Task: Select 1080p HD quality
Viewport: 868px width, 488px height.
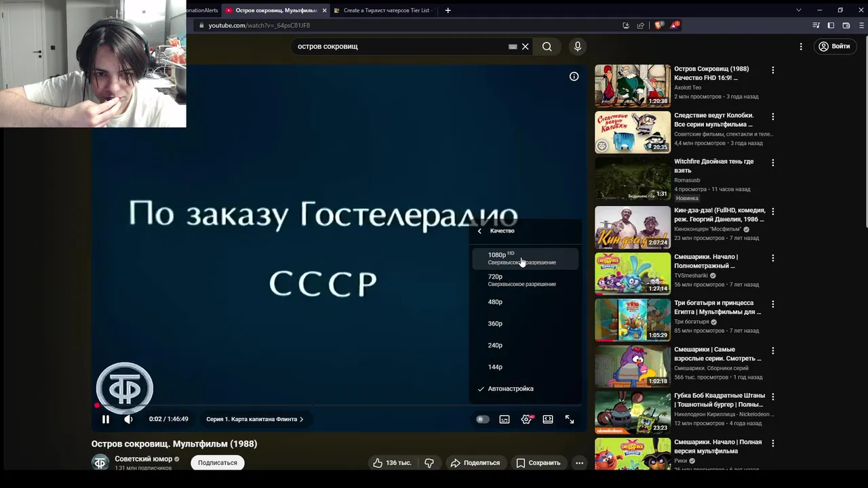Action: (x=526, y=258)
